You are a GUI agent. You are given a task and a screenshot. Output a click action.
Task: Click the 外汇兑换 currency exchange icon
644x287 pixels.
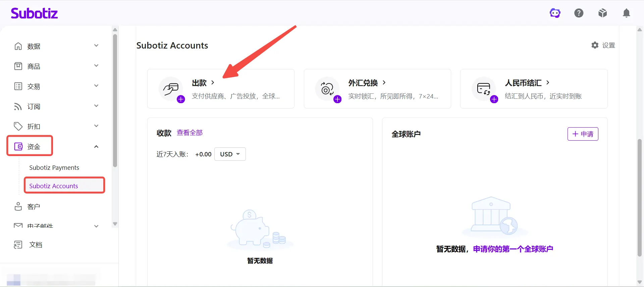click(327, 89)
